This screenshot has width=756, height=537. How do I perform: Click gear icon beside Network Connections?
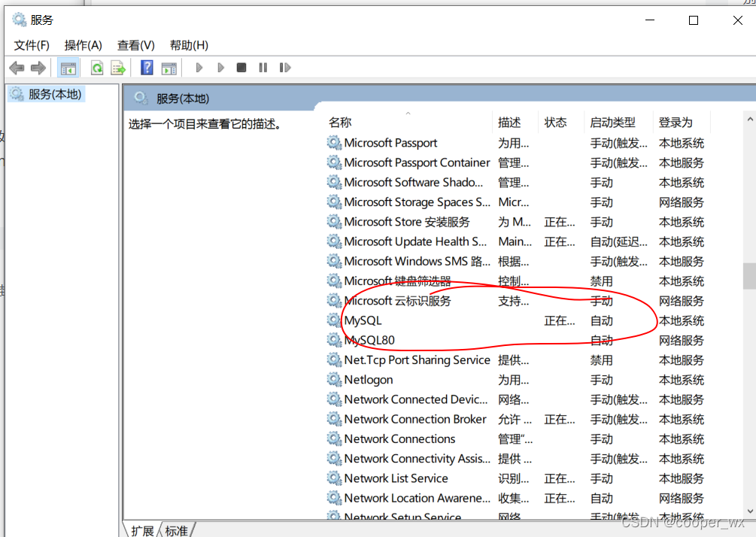pyautogui.click(x=334, y=438)
